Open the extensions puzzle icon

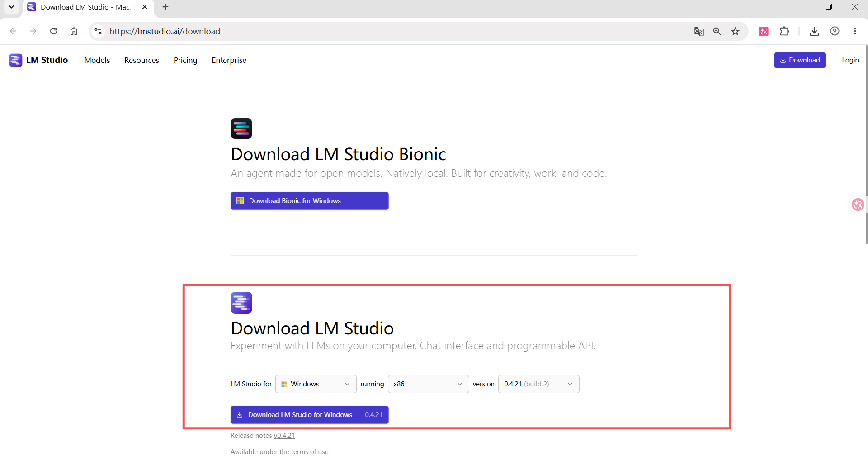784,31
